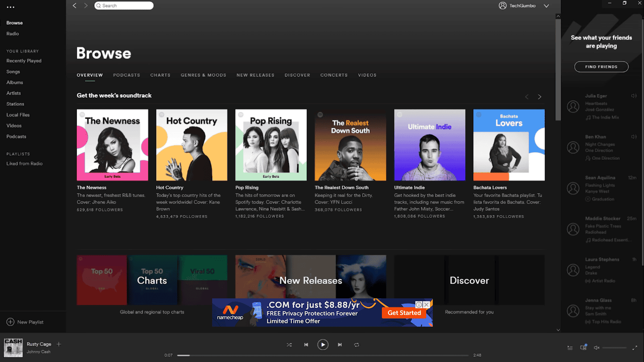Open The Newness playlist cover

pyautogui.click(x=113, y=145)
